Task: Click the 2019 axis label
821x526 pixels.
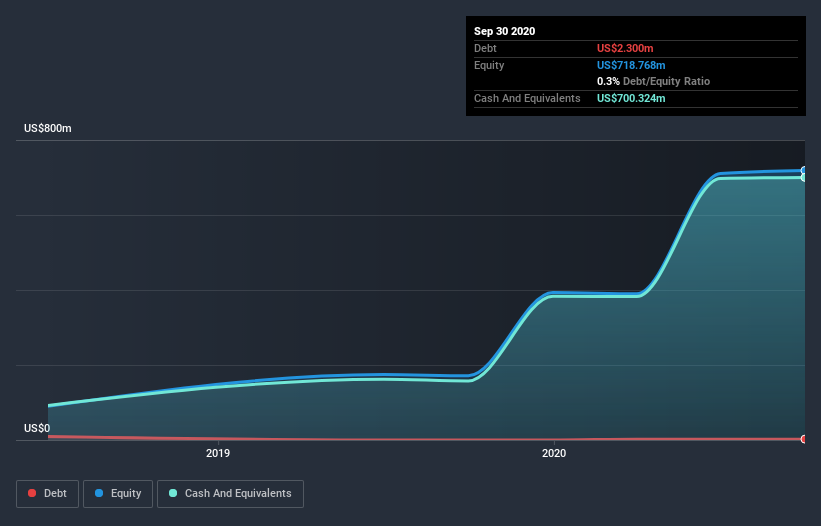Action: pyautogui.click(x=218, y=453)
